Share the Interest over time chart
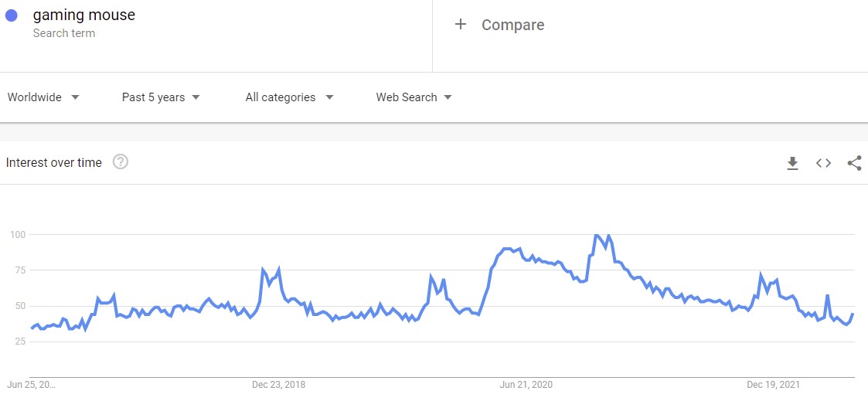Screen dimensions: 868x418 [x=854, y=163]
